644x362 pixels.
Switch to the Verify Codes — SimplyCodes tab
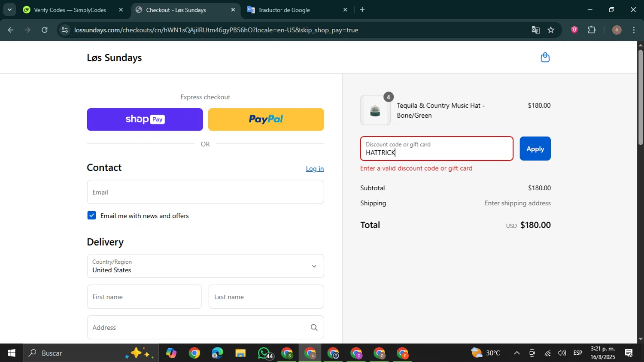tap(70, 10)
